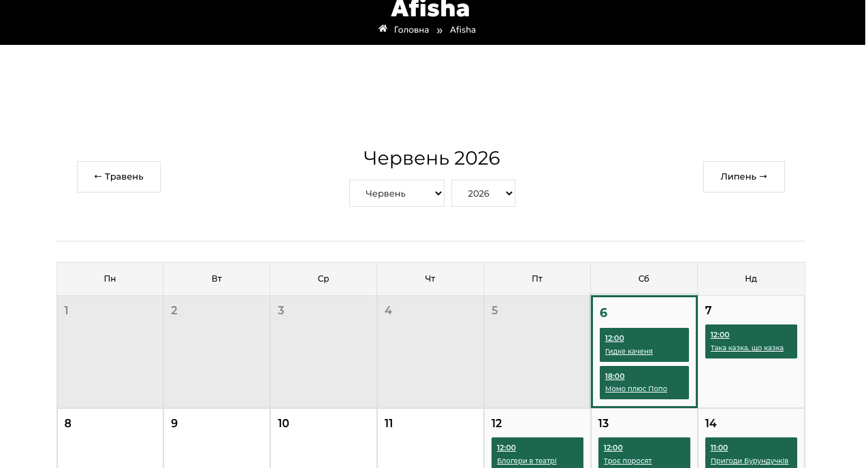Open the month dropdown showing Червень

click(397, 193)
